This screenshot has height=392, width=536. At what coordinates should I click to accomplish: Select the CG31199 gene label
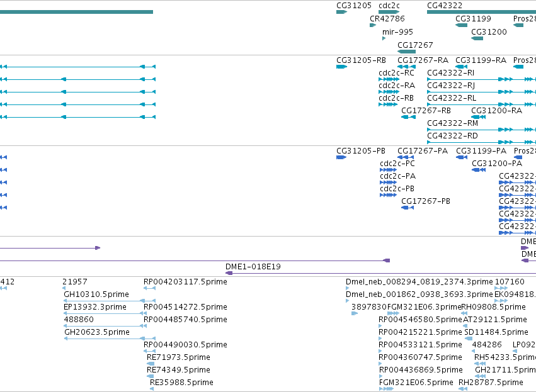pos(473,19)
